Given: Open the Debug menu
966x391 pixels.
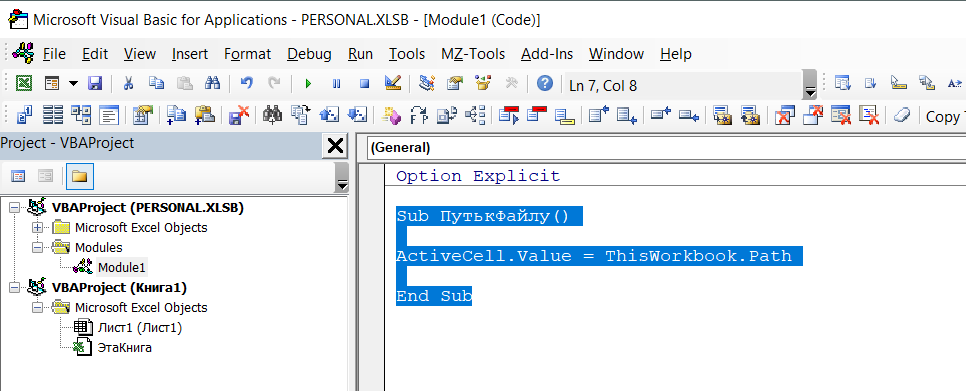Looking at the screenshot, I should click(x=309, y=54).
